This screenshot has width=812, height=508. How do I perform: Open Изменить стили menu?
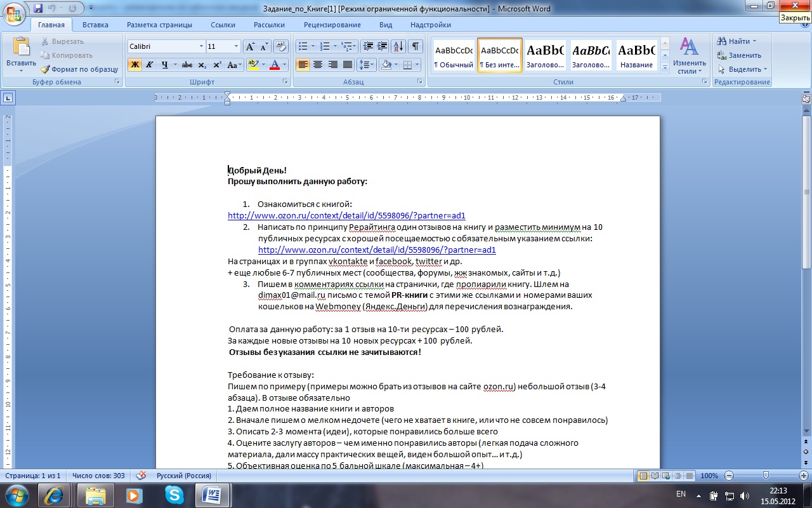(690, 56)
